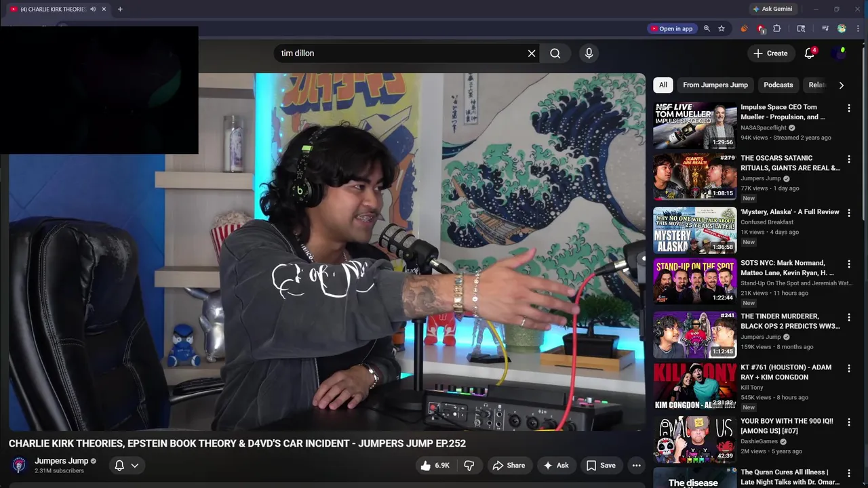Open Oscars Satanic Rituals video thumbnail
Image resolution: width=868 pixels, height=488 pixels.
click(694, 176)
